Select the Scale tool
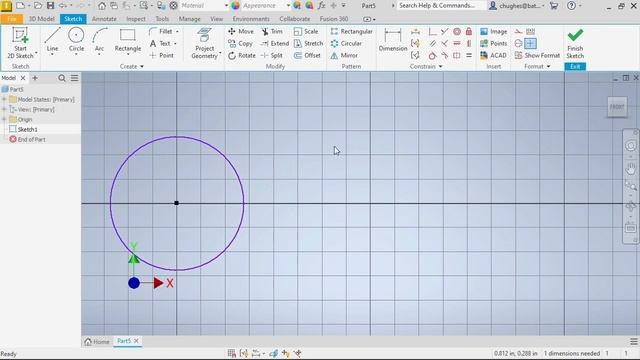Viewport: 640px width, 360px height. tap(306, 31)
